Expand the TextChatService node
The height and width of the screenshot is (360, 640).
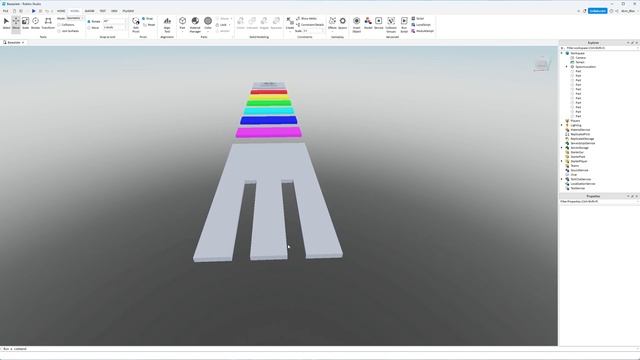coord(562,179)
